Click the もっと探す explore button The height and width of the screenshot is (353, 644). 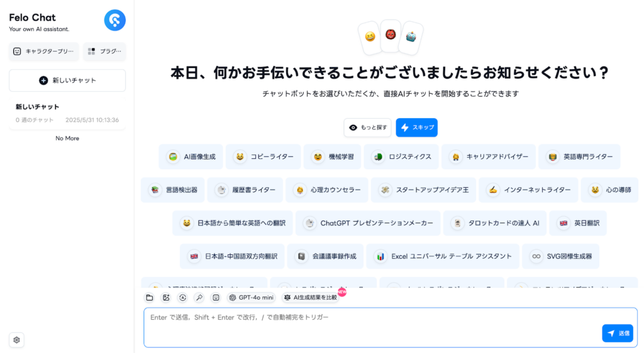coord(367,128)
